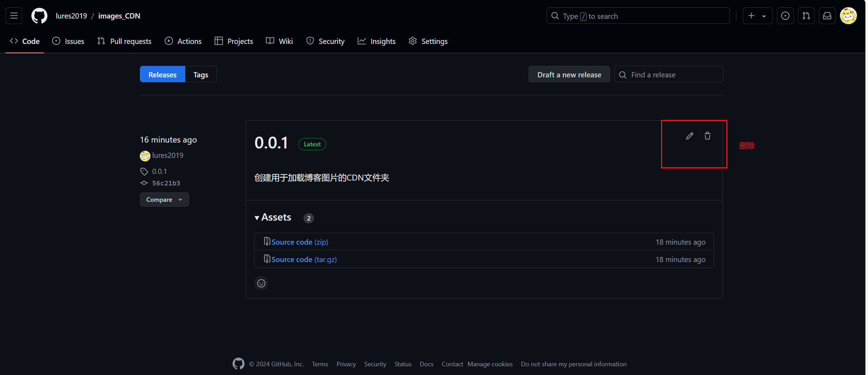This screenshot has height=375, width=868.
Task: Open the Insights tab
Action: (x=377, y=41)
